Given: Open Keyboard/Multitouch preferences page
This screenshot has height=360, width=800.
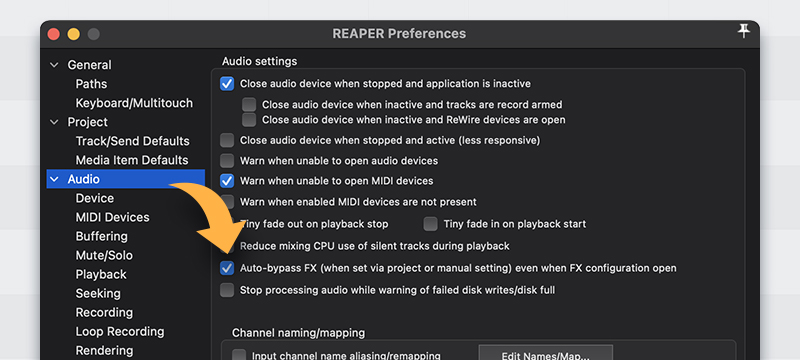Looking at the screenshot, I should [x=134, y=103].
